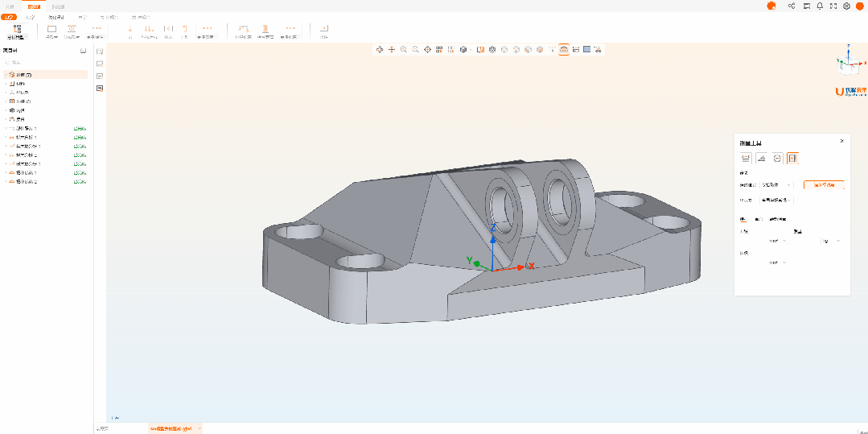The height and width of the screenshot is (434, 868).
Task: Click the solid blue square background icon
Action: [586, 49]
